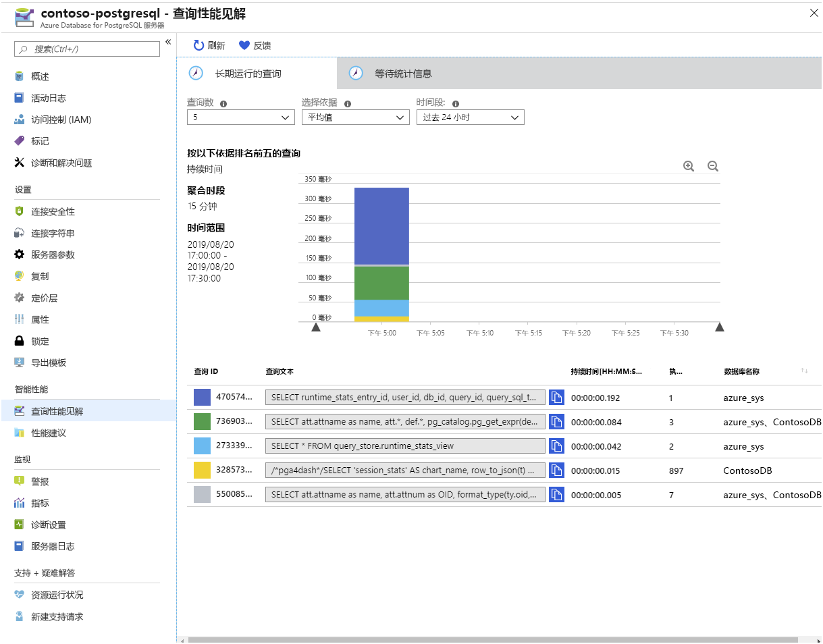Open the info icon next to 时间段
The height and width of the screenshot is (644, 823).
[x=456, y=104]
